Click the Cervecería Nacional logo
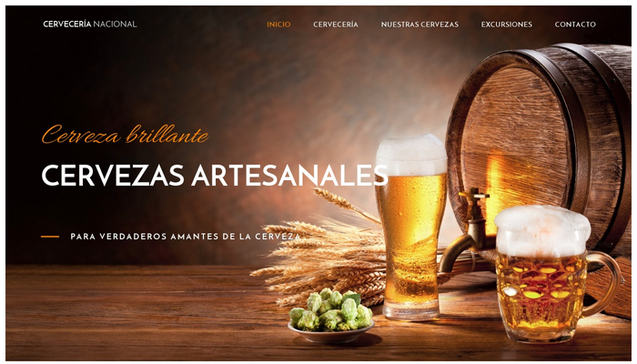637x364 pixels. point(90,24)
